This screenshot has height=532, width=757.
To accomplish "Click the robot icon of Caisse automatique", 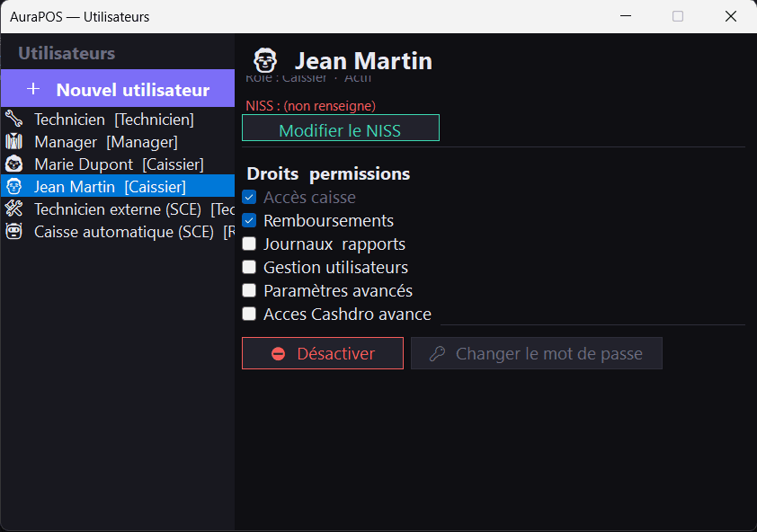I will (x=14, y=231).
